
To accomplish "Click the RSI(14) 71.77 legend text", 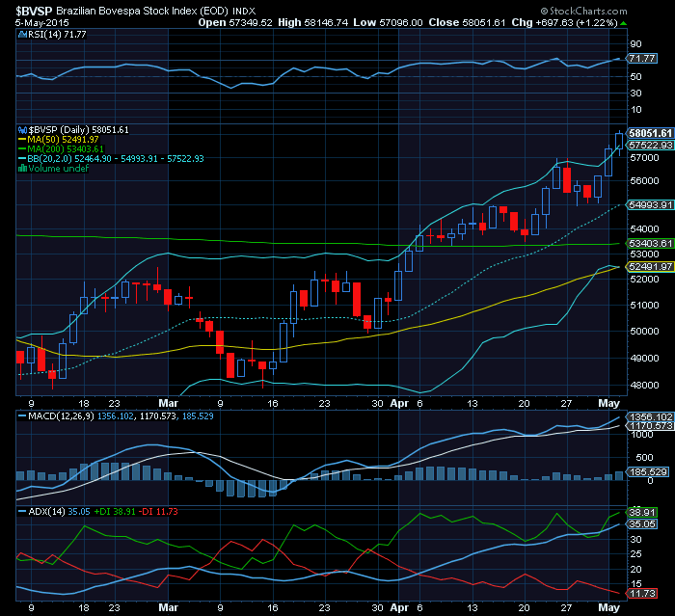I will click(57, 35).
